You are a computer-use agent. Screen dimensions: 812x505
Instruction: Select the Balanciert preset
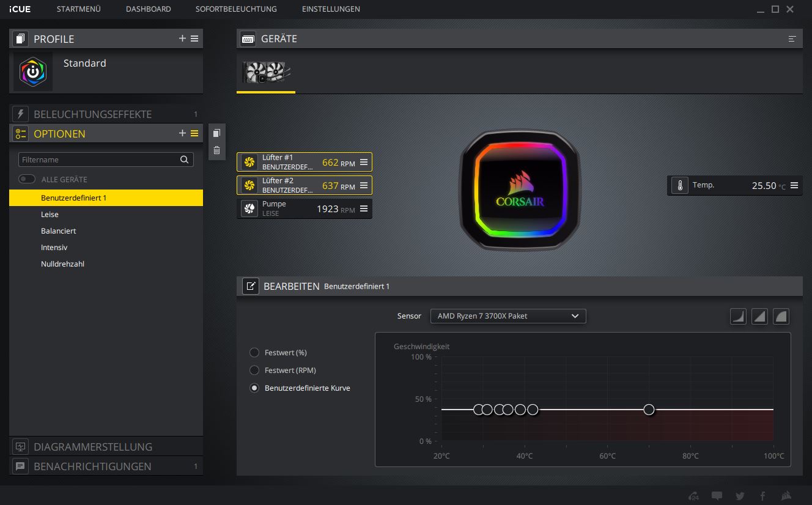click(x=106, y=230)
